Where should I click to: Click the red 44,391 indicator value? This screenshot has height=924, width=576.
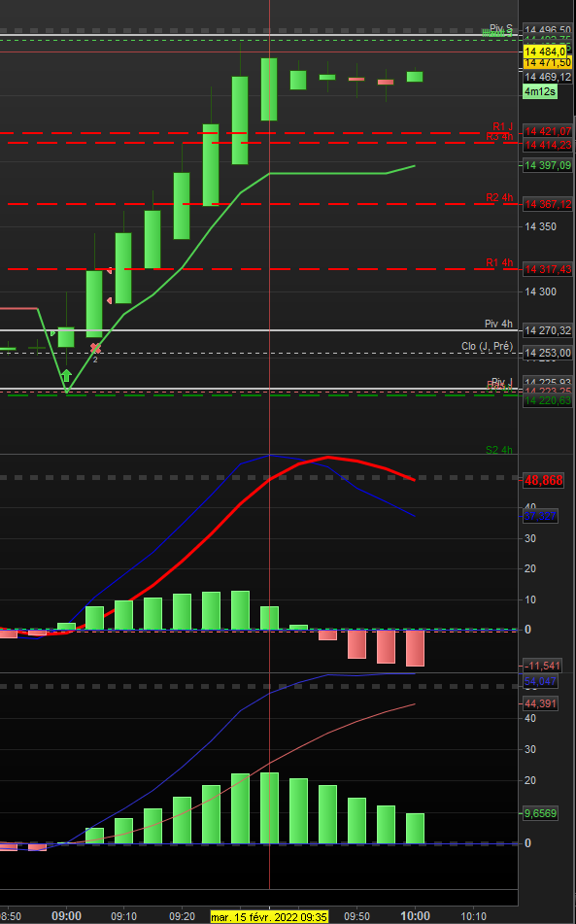[x=540, y=703]
